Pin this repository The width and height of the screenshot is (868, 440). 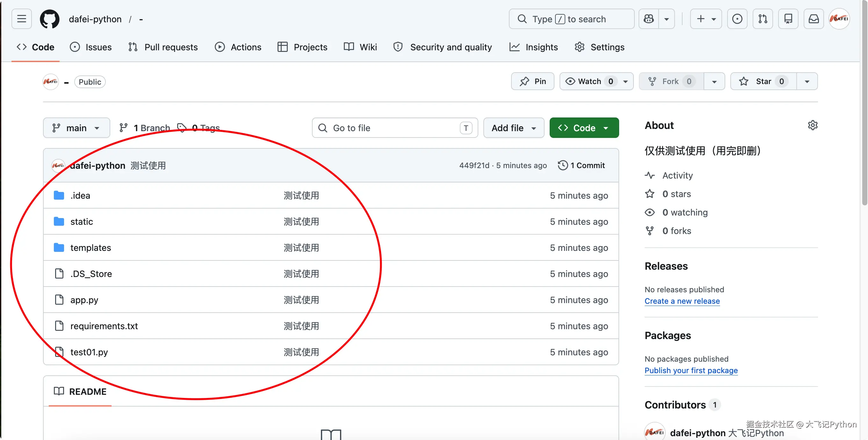[x=532, y=81]
